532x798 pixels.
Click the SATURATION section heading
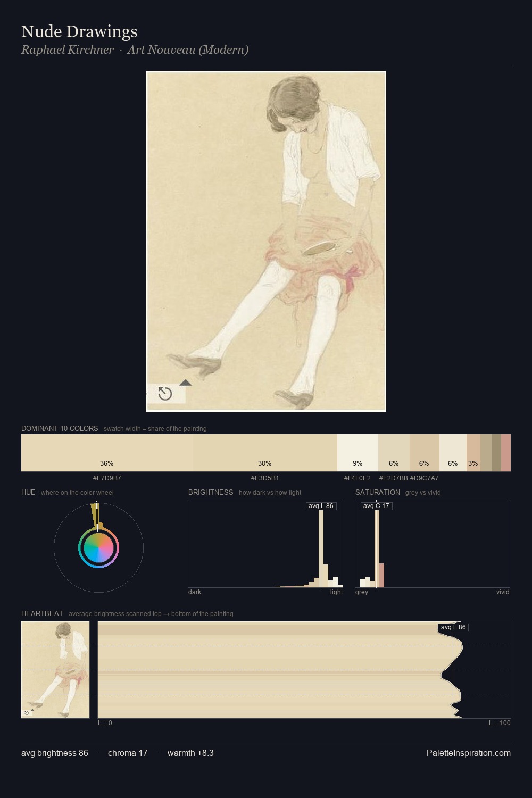[x=378, y=492]
